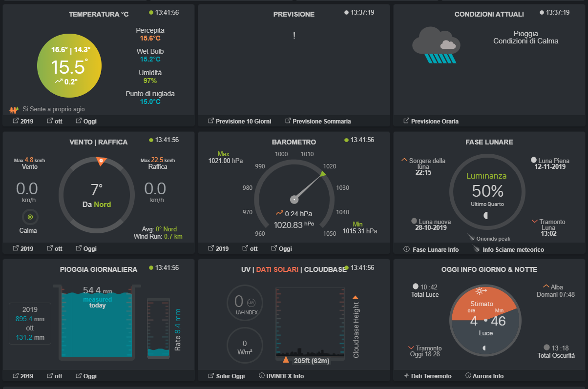Open 2019 link in Pioggia Giornaliera card
The image size is (588, 389).
pyautogui.click(x=23, y=376)
